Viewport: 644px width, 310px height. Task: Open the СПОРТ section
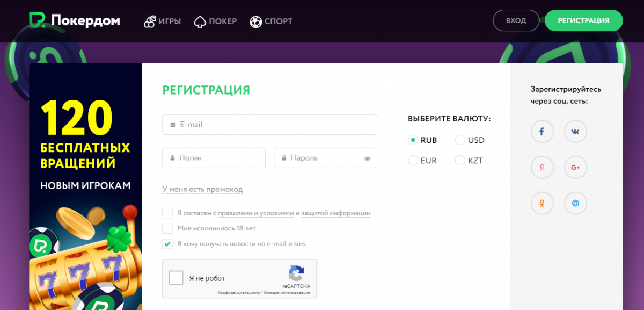coord(271,21)
